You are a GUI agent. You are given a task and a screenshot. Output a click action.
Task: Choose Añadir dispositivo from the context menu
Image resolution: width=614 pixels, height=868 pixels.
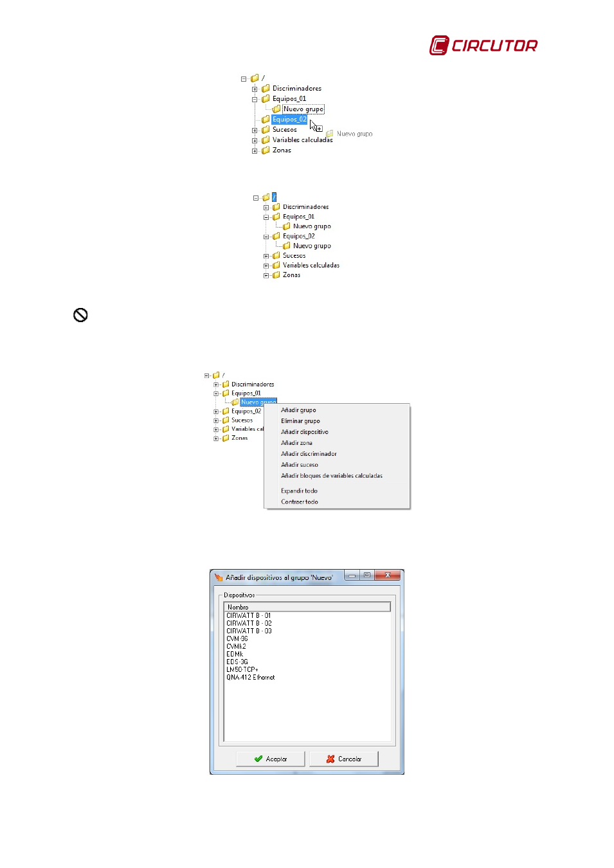click(x=304, y=432)
